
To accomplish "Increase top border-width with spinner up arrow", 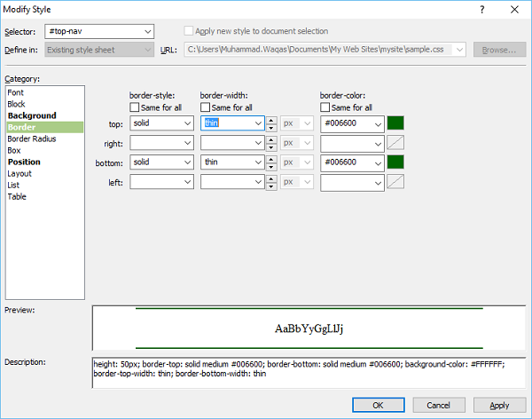I will pyautogui.click(x=271, y=120).
